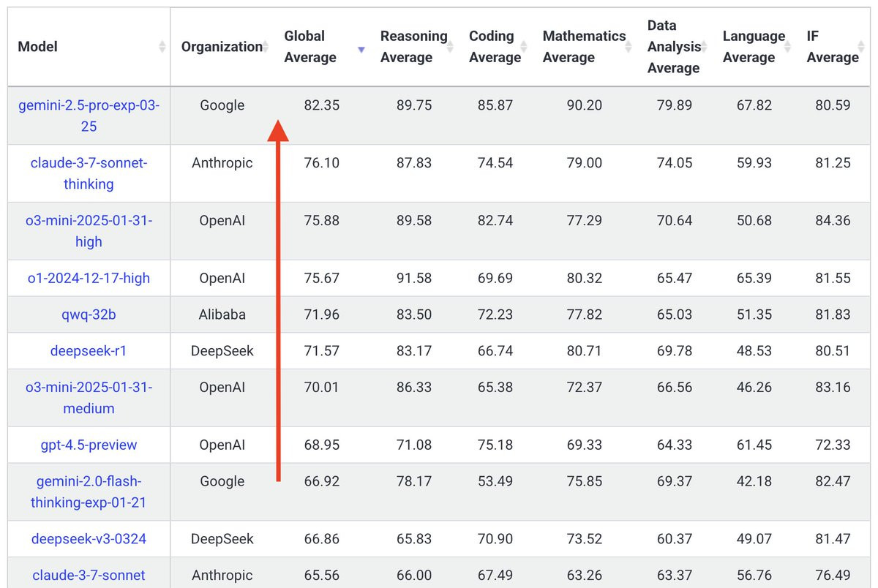Open the deepseek-v3-0324 model link
This screenshot has width=878, height=588.
pos(89,539)
